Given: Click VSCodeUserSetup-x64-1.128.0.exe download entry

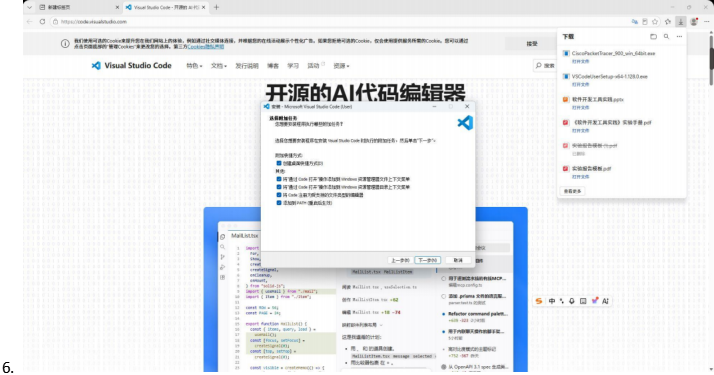Looking at the screenshot, I should pyautogui.click(x=609, y=76).
